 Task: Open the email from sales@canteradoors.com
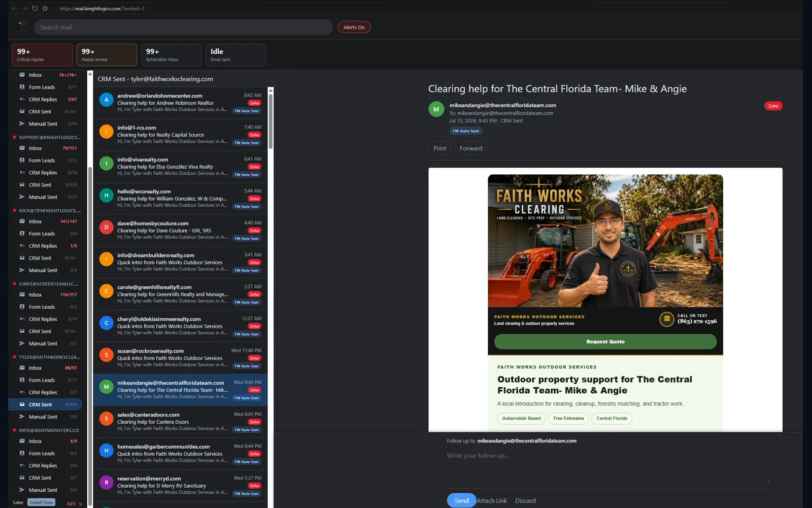tap(180, 422)
